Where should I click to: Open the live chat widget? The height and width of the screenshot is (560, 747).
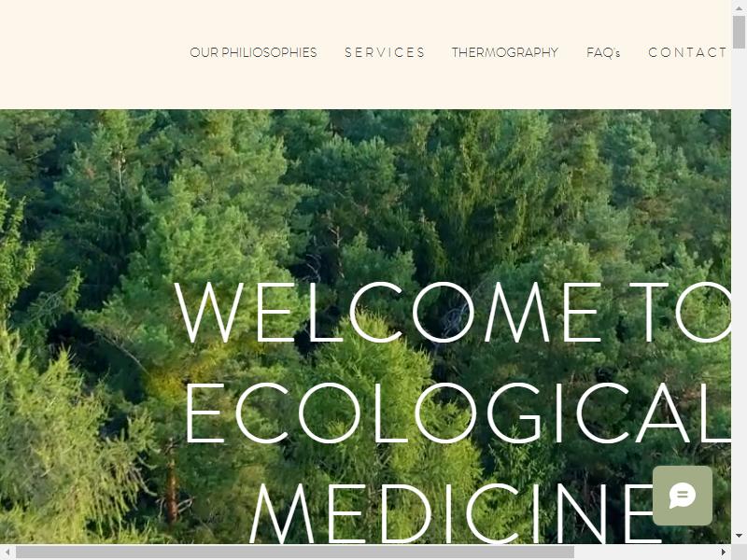pos(683,496)
